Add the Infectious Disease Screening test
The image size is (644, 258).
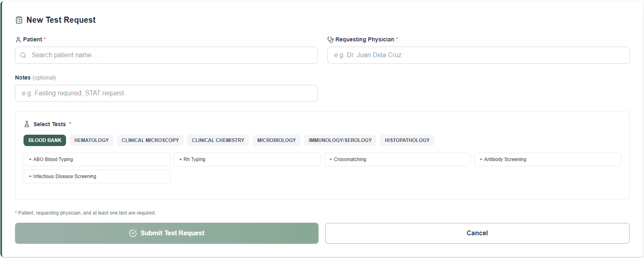click(x=96, y=176)
